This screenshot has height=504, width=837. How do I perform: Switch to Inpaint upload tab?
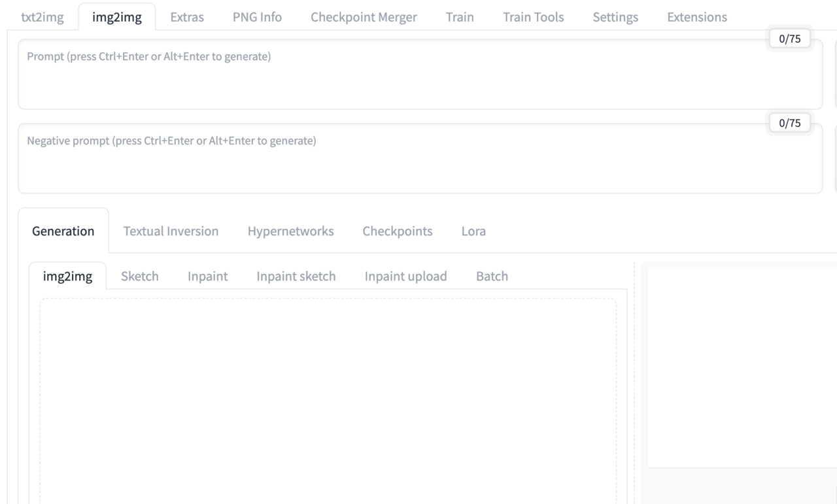click(405, 276)
